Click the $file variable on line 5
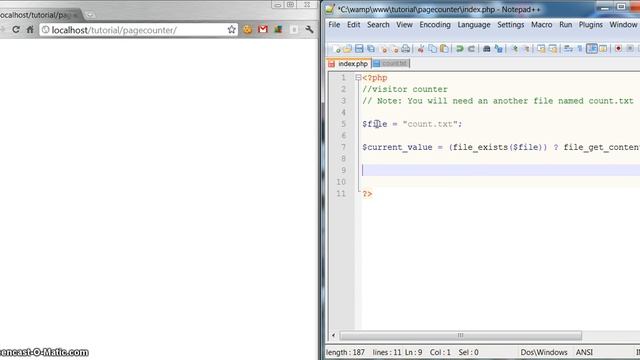640x360 pixels. (375, 124)
